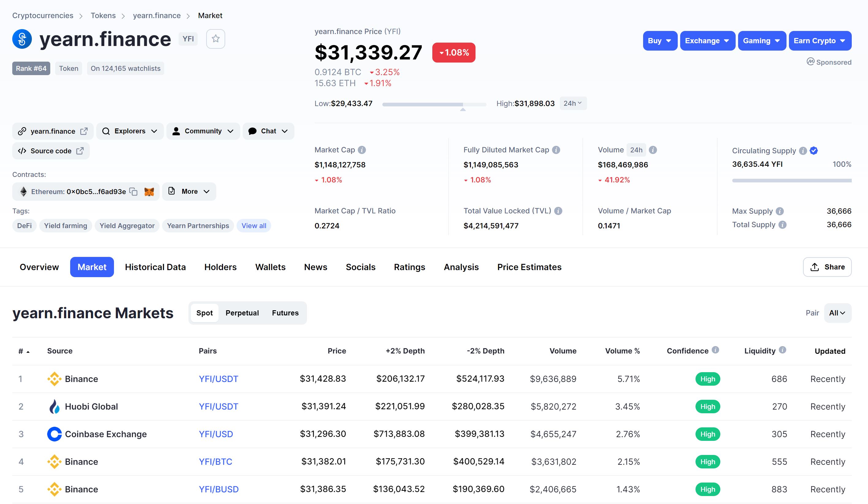Click the Confidence column info icon
868x504 pixels.
click(x=715, y=350)
